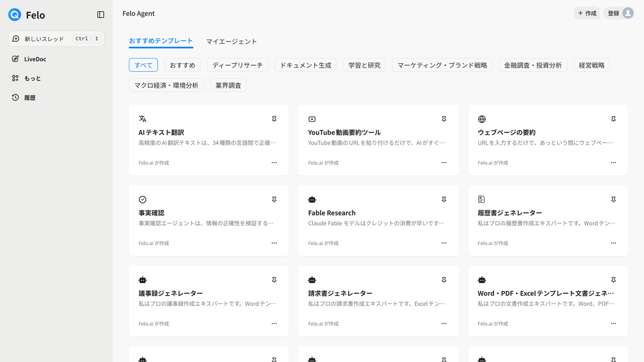Select the ドキュメント生成 filter chip
The width and height of the screenshot is (644, 362).
[306, 65]
